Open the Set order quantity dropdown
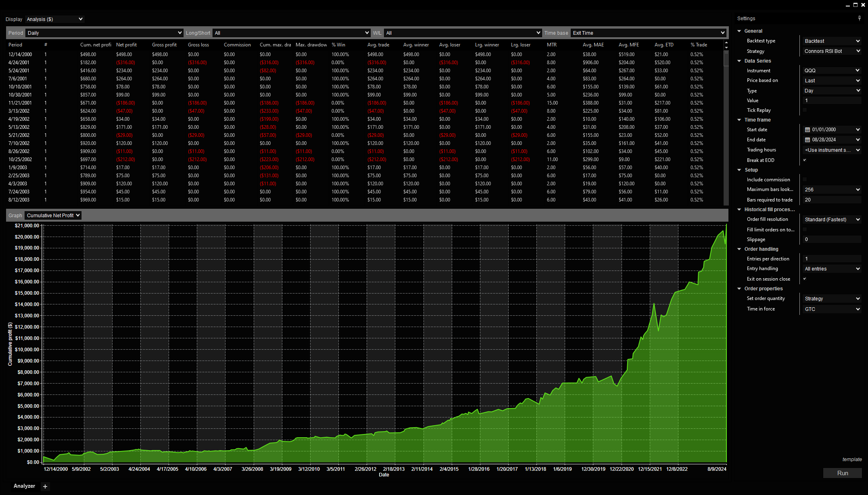Viewport: 868px width, 495px height. [x=832, y=298]
